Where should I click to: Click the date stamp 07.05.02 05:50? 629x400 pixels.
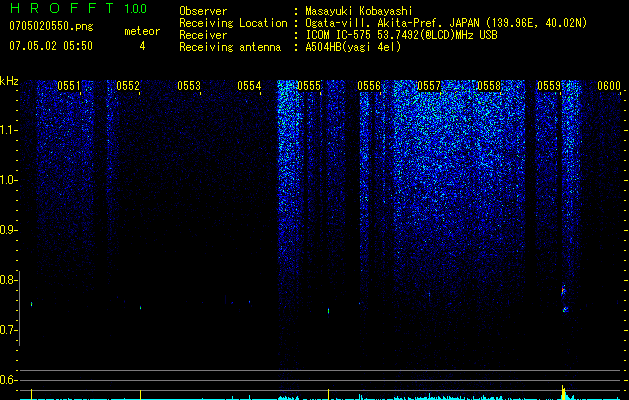(51, 46)
